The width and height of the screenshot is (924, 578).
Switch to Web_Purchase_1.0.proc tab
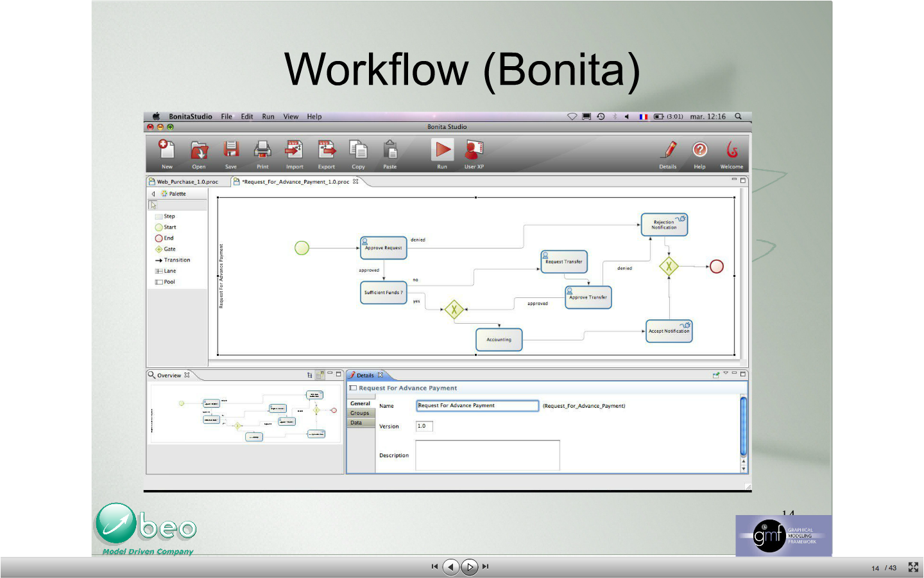click(x=184, y=182)
